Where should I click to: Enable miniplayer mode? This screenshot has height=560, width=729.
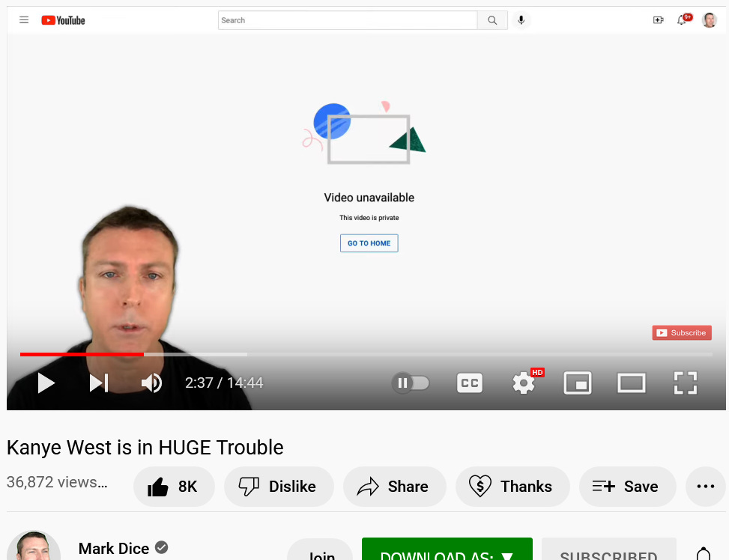pyautogui.click(x=578, y=383)
